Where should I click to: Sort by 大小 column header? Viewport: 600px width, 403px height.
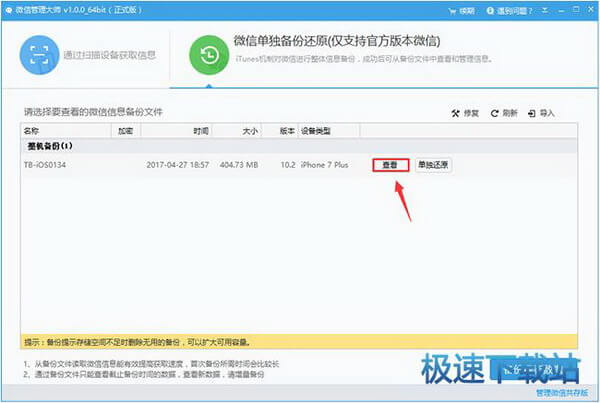pos(237,131)
